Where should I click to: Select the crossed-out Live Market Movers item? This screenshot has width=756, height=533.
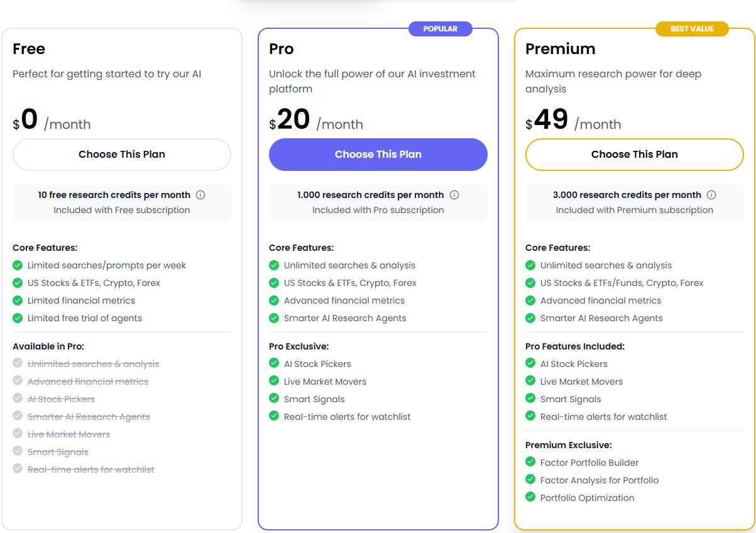point(68,434)
